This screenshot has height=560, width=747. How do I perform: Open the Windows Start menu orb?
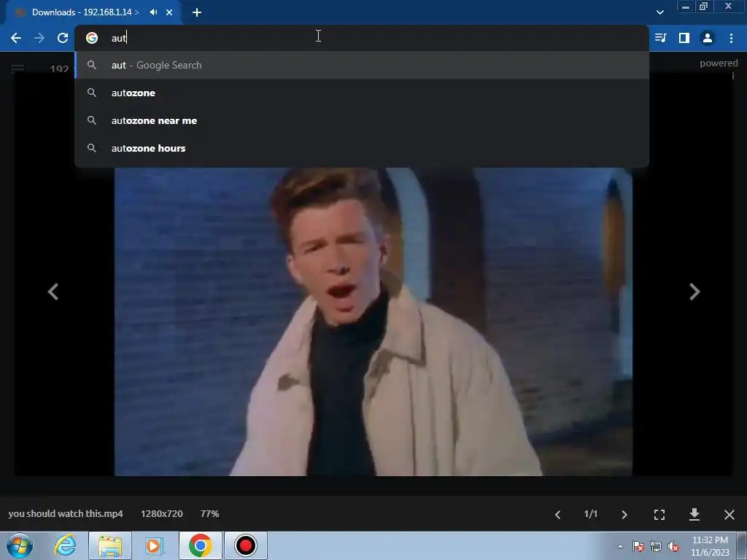20,545
